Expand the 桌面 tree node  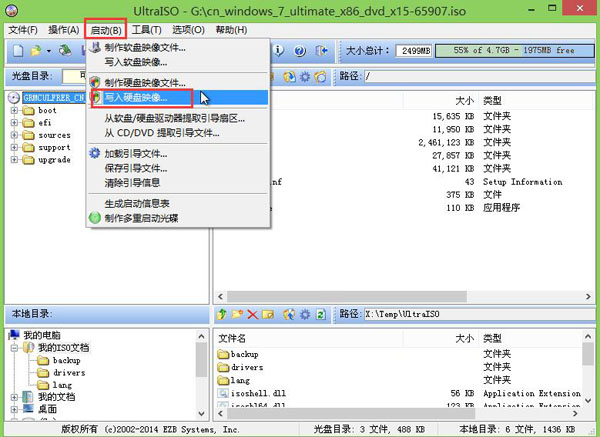(x=14, y=409)
